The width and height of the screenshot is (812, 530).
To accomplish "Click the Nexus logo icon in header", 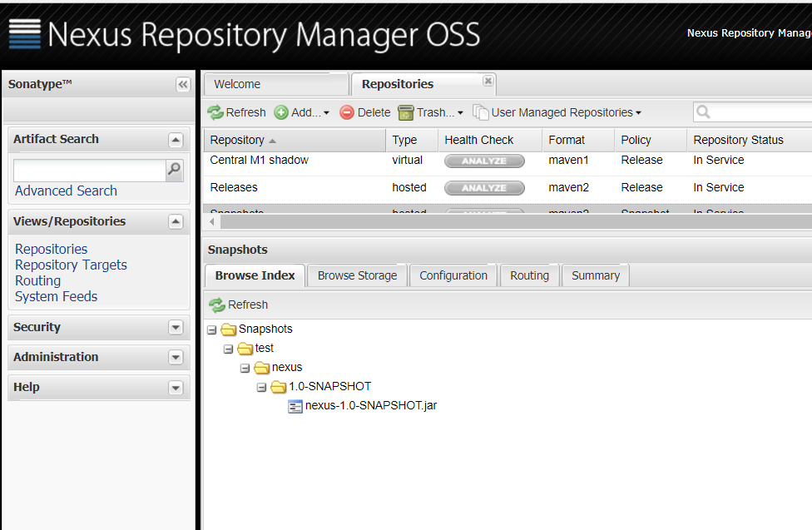I will tap(25, 34).
